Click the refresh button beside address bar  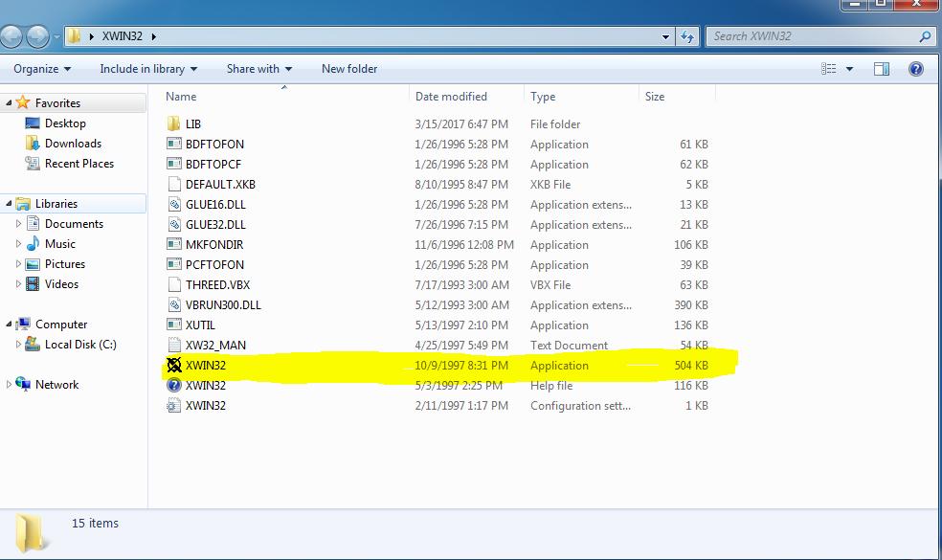(x=687, y=36)
